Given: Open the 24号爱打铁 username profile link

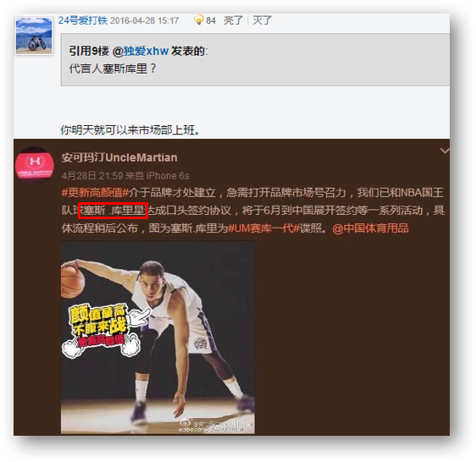Looking at the screenshot, I should [82, 20].
